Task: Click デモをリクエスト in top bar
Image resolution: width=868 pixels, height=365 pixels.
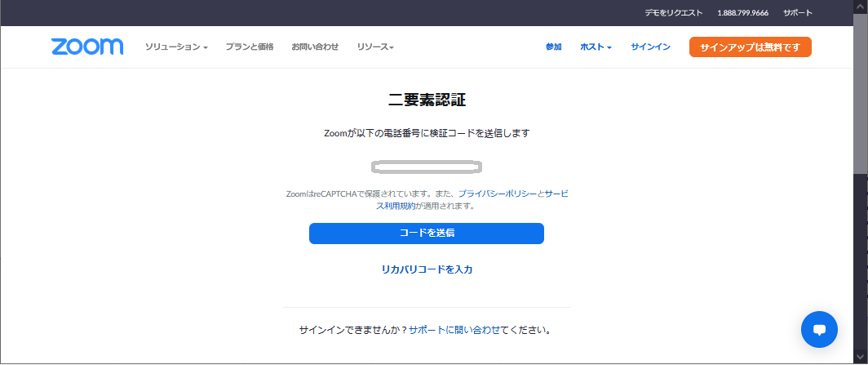Action: click(674, 13)
